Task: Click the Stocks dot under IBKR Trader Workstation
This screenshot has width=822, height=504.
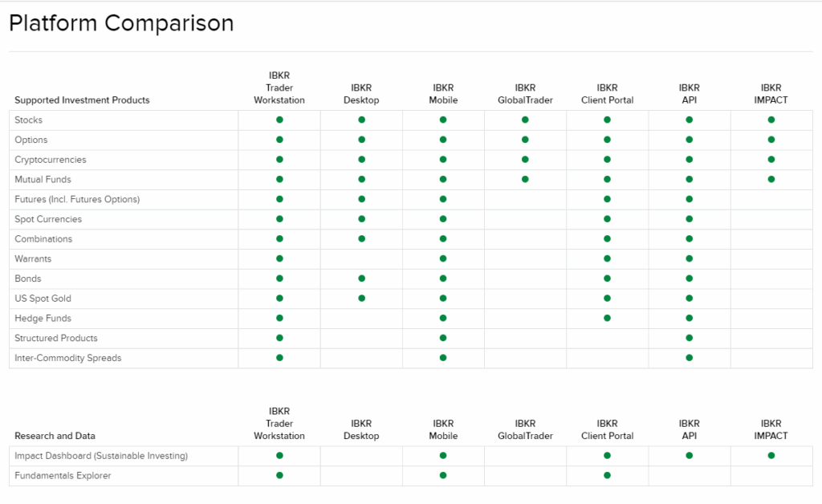Action: click(279, 120)
